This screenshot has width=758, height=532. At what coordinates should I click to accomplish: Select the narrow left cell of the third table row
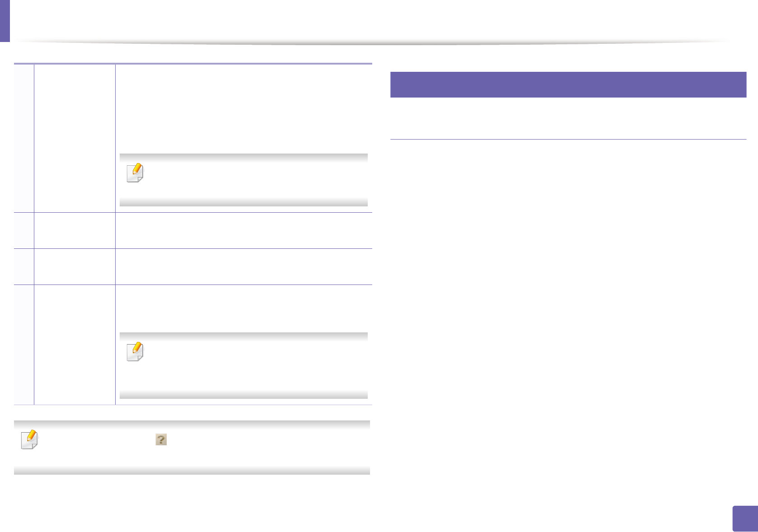[x=24, y=266]
